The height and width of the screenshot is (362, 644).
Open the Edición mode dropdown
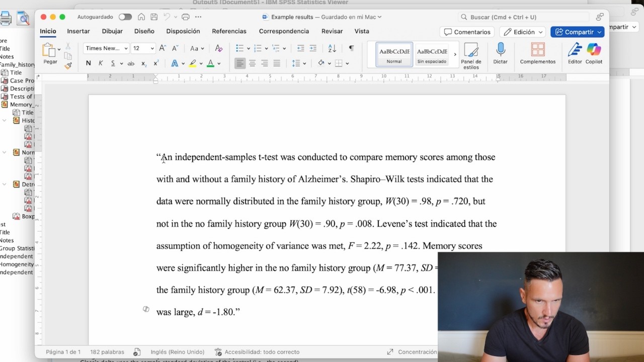click(524, 32)
